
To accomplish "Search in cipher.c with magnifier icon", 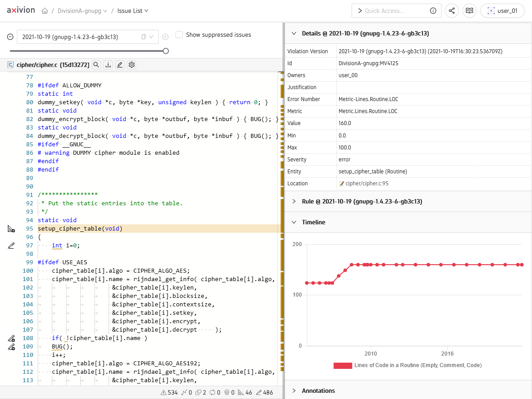I will [96, 65].
